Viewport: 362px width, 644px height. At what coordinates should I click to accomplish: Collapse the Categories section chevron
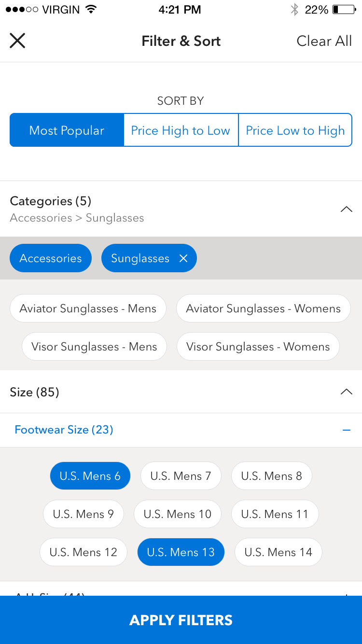point(346,209)
